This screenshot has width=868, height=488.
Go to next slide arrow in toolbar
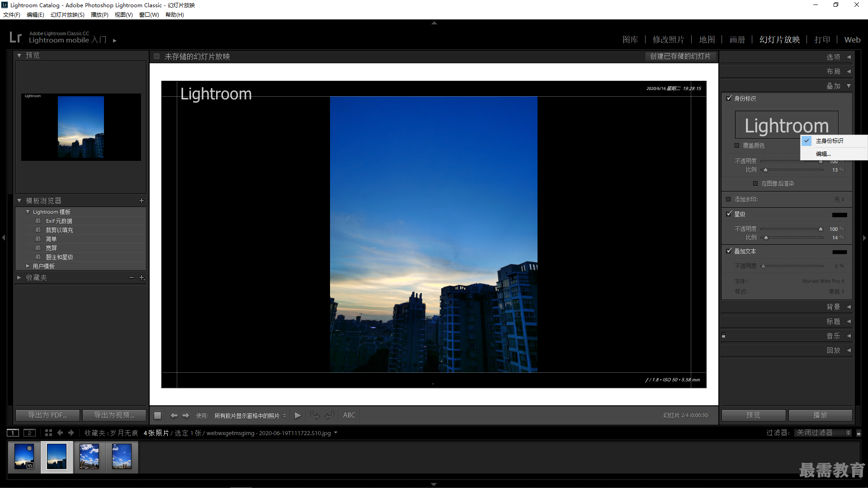pos(186,415)
